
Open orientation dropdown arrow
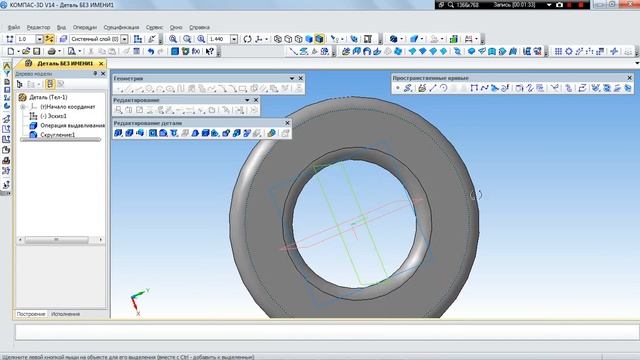pos(267,39)
